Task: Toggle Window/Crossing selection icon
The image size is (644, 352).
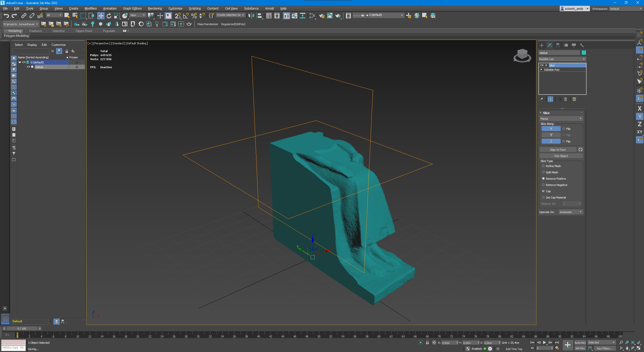Action: [x=91, y=16]
